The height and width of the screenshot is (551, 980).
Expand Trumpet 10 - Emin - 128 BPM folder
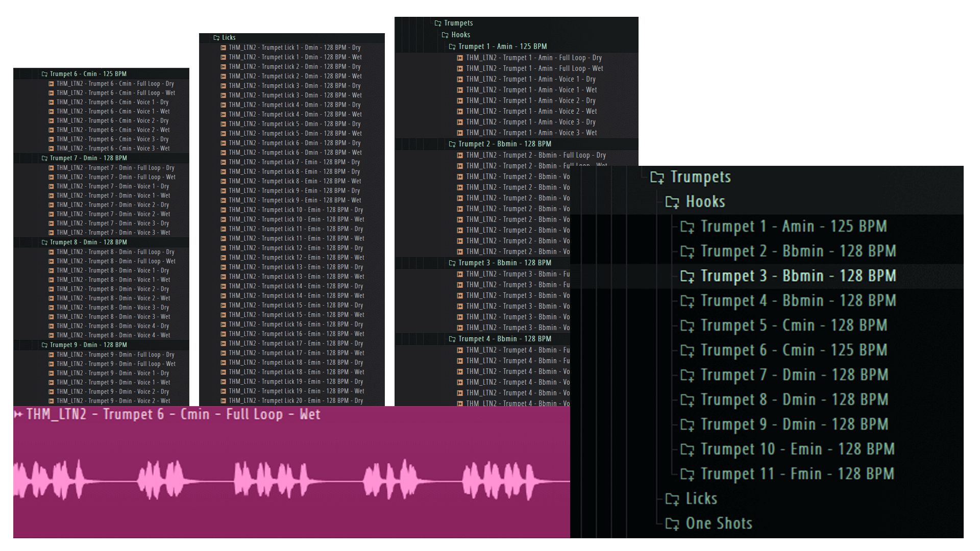[x=797, y=449]
